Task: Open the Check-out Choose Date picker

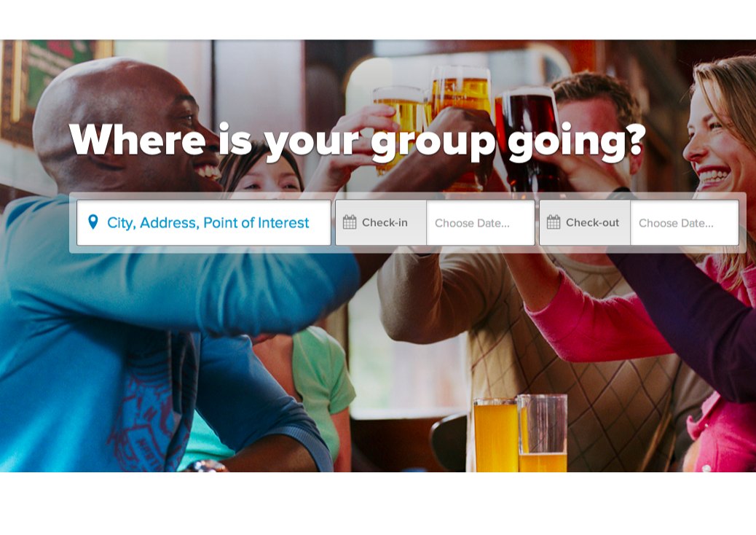Action: coord(685,223)
